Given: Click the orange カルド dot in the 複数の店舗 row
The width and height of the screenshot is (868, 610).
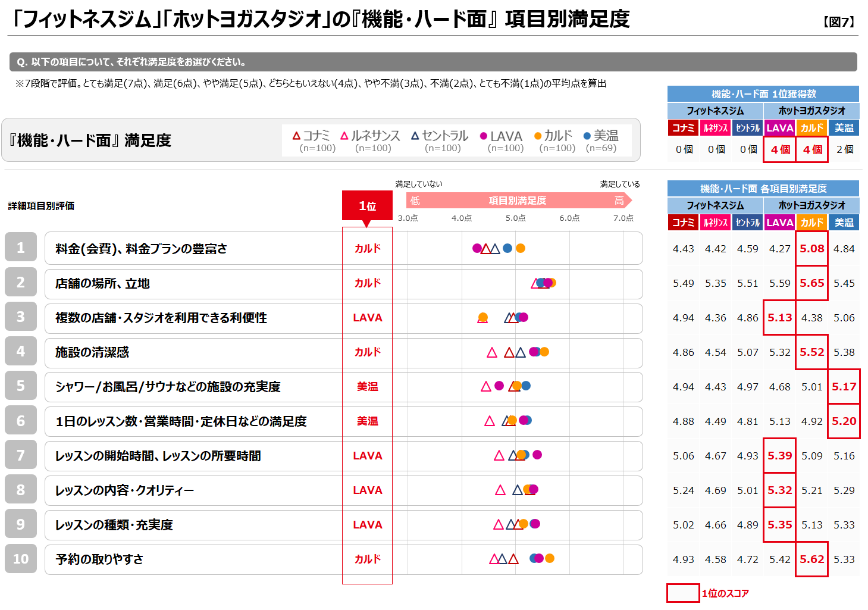Looking at the screenshot, I should pyautogui.click(x=483, y=317).
